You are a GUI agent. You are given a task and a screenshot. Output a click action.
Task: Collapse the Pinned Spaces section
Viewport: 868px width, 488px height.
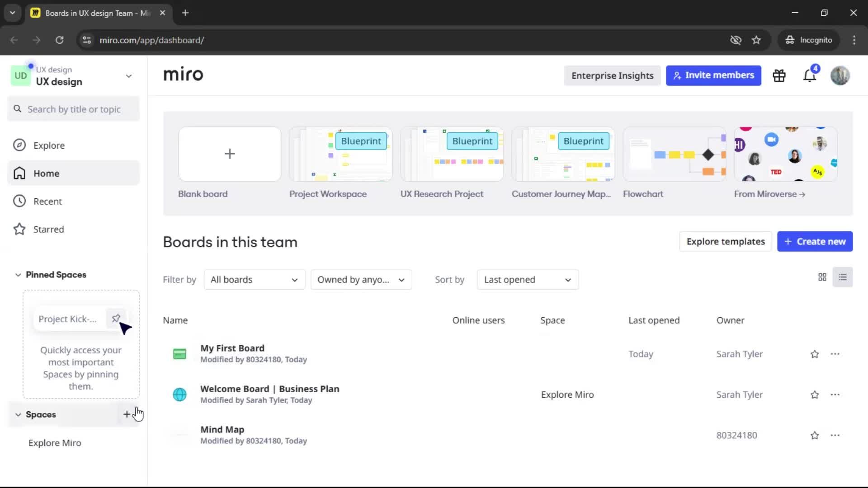pyautogui.click(x=18, y=275)
